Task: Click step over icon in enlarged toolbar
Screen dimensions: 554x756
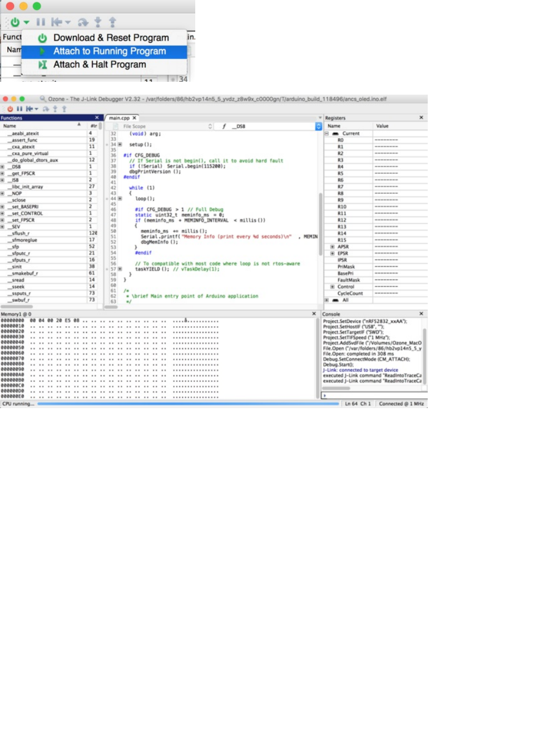Action: pyautogui.click(x=83, y=22)
